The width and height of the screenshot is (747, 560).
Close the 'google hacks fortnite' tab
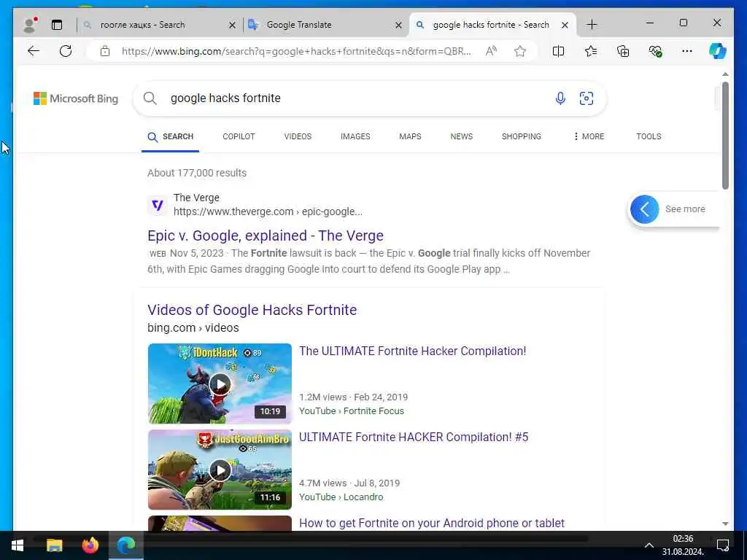565,25
